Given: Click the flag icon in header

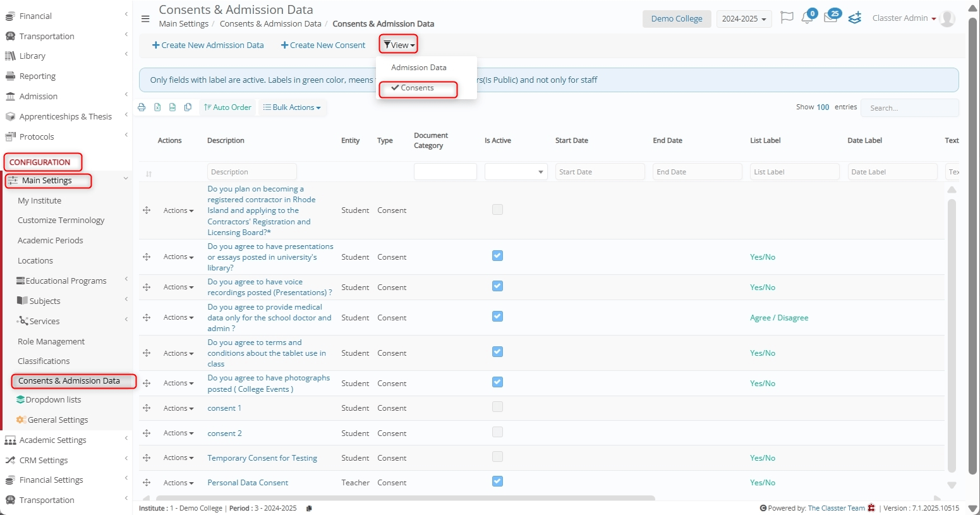Looking at the screenshot, I should point(787,18).
